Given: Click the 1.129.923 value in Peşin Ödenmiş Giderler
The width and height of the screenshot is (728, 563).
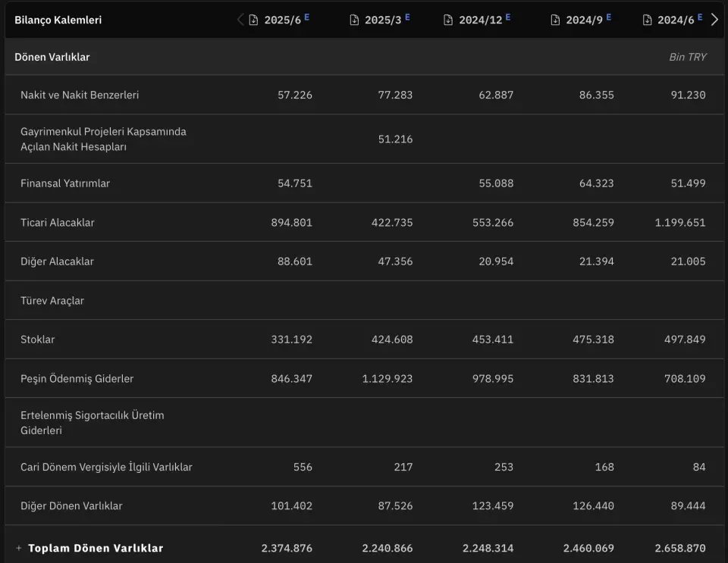Looking at the screenshot, I should [388, 379].
